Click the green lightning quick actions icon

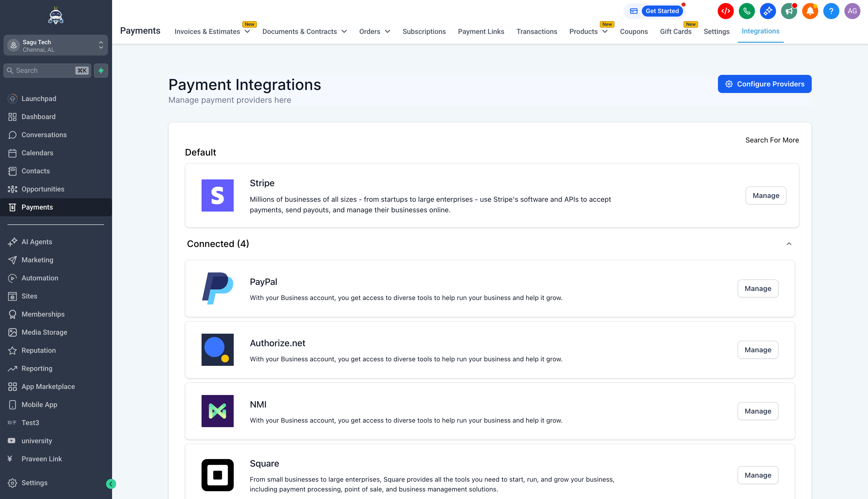pos(101,71)
